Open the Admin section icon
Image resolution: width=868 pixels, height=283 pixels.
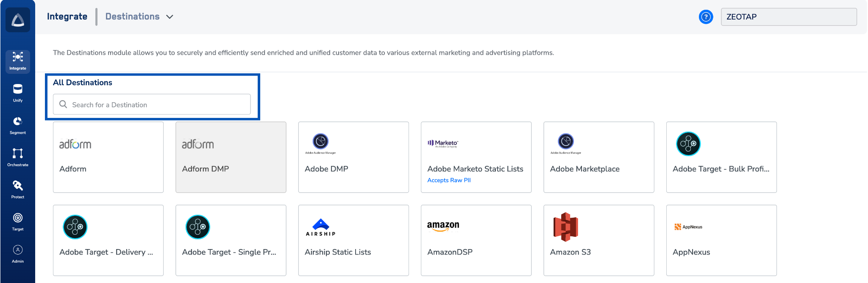[x=18, y=254]
